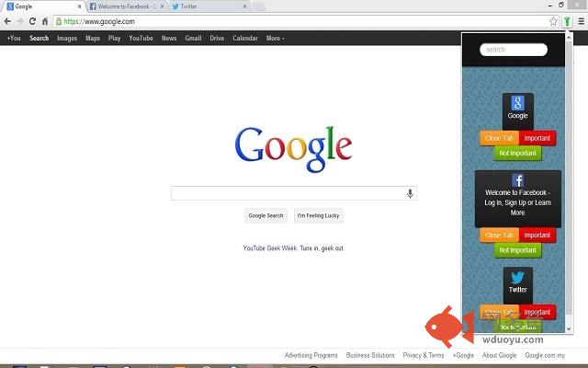Screen dimensions: 588x368
Task: Click Close Tab under the Facebook entry
Action: pos(499,236)
